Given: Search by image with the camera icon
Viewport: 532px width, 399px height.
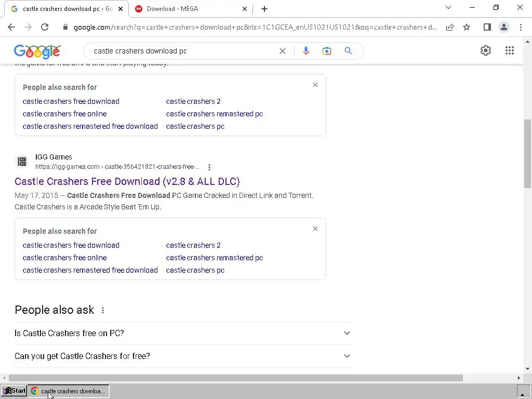Looking at the screenshot, I should 327,51.
